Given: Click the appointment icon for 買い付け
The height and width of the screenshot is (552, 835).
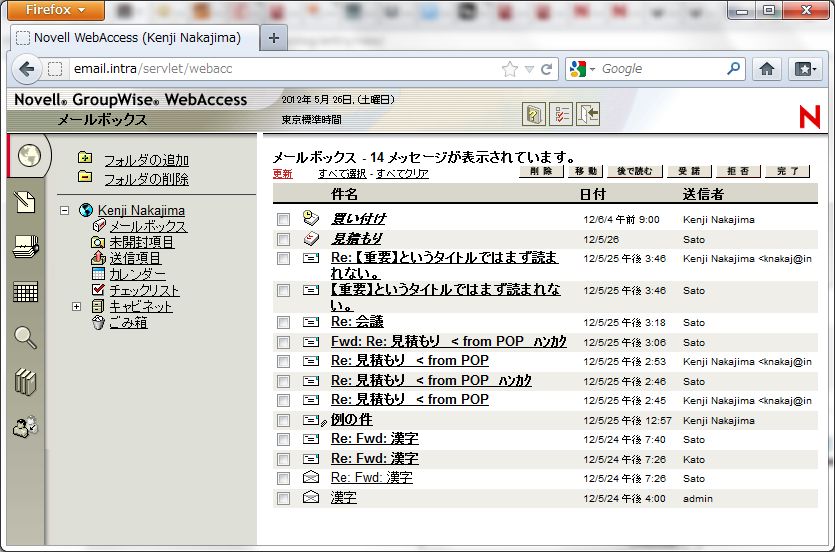Looking at the screenshot, I should coord(310,218).
